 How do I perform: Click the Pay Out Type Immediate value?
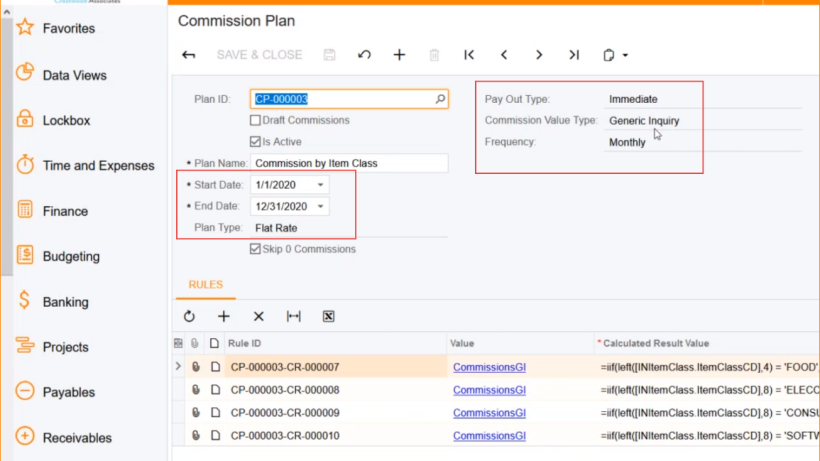pyautogui.click(x=633, y=99)
